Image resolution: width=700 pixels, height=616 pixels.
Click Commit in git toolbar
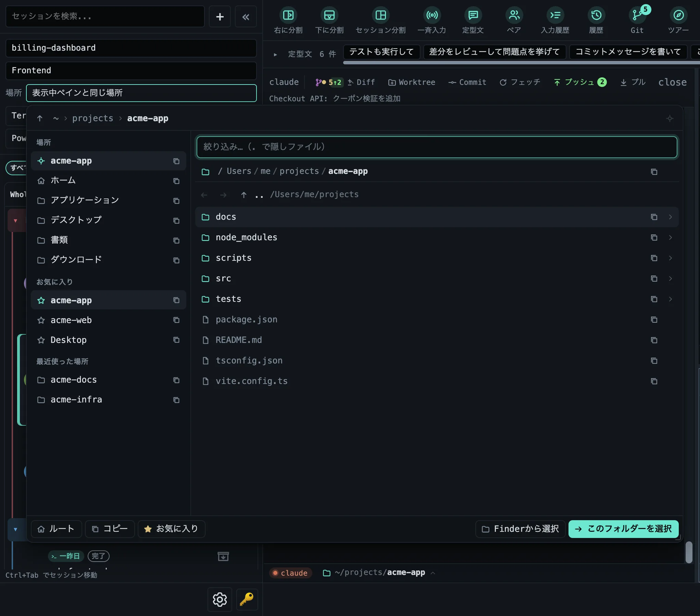[x=467, y=82]
